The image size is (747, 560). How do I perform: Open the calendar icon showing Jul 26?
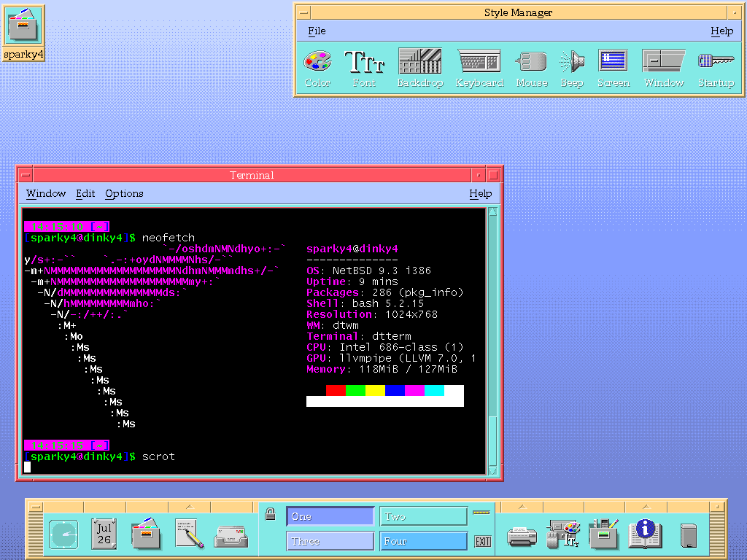104,534
